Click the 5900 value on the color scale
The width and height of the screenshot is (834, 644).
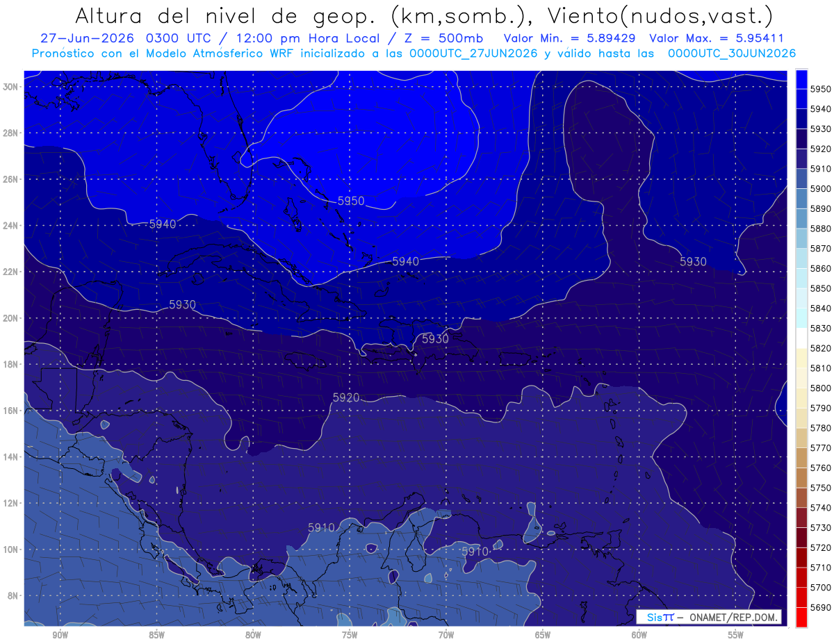click(x=821, y=188)
